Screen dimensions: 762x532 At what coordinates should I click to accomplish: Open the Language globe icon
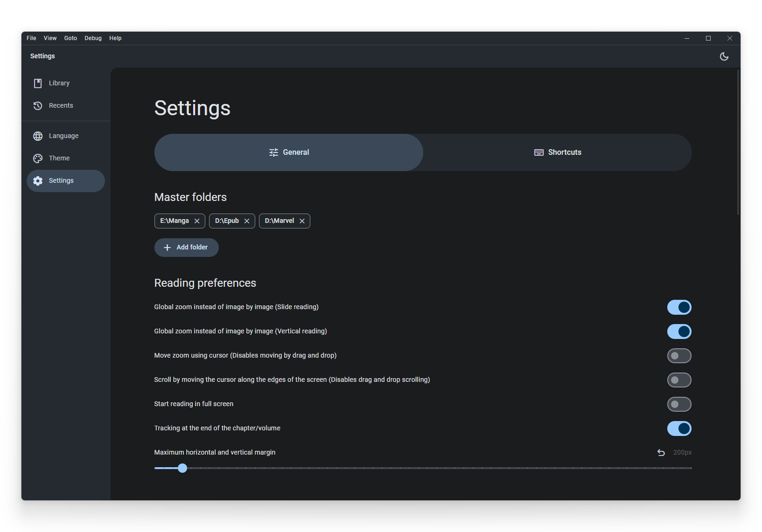pyautogui.click(x=37, y=136)
